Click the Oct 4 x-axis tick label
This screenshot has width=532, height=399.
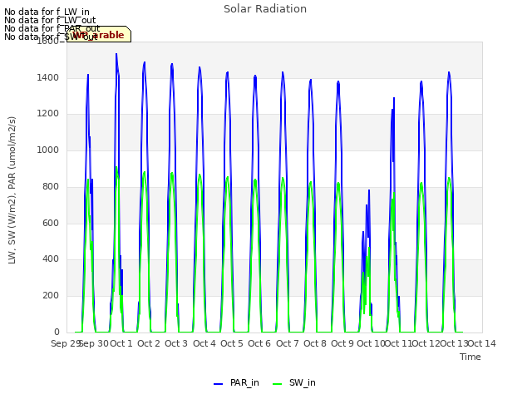[x=204, y=343]
